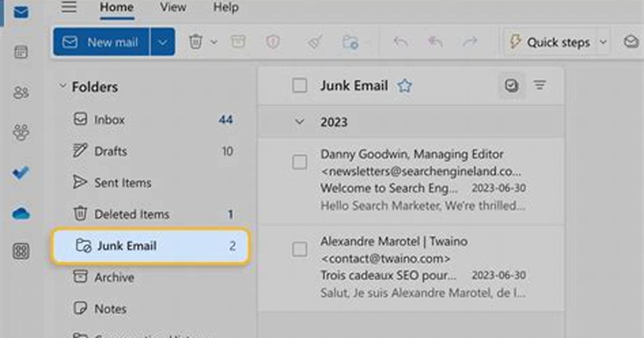This screenshot has height=338, width=644.
Task: Toggle the select mode icon in list header
Action: click(512, 86)
